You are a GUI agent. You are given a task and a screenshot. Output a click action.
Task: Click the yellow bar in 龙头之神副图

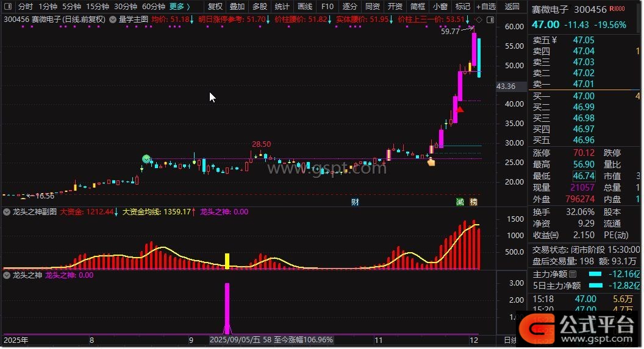(x=227, y=261)
